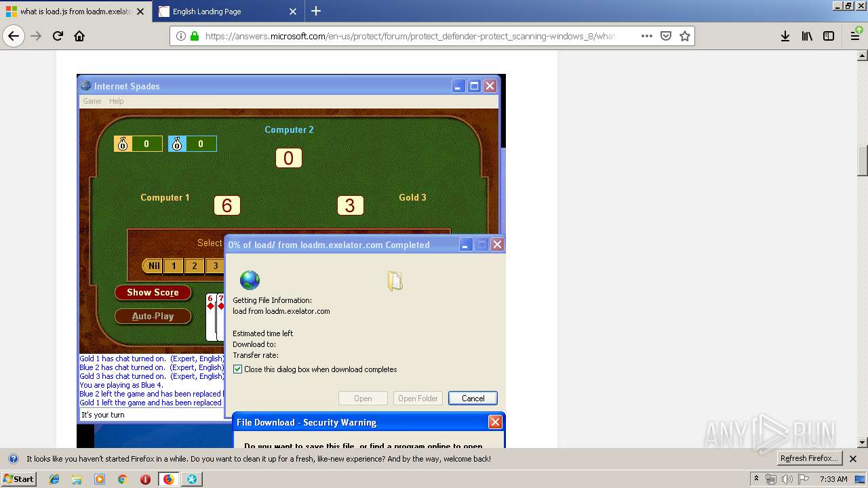
Task: Click the embedded Internet Spades screenshot image
Action: 291,261
